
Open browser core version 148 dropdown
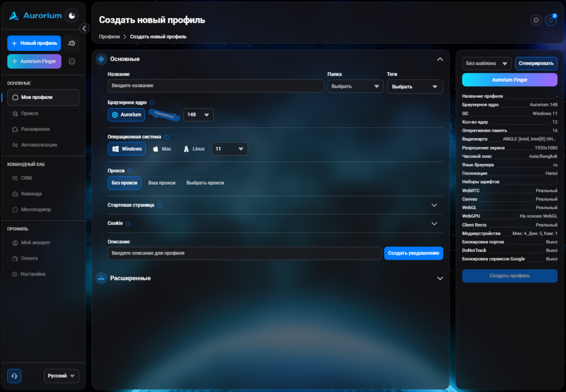pyautogui.click(x=198, y=115)
